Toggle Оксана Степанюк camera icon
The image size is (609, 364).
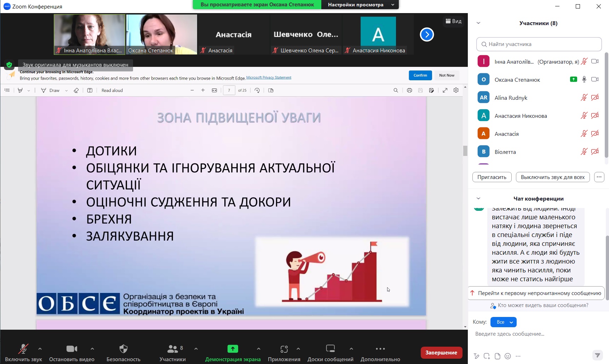coord(595,79)
